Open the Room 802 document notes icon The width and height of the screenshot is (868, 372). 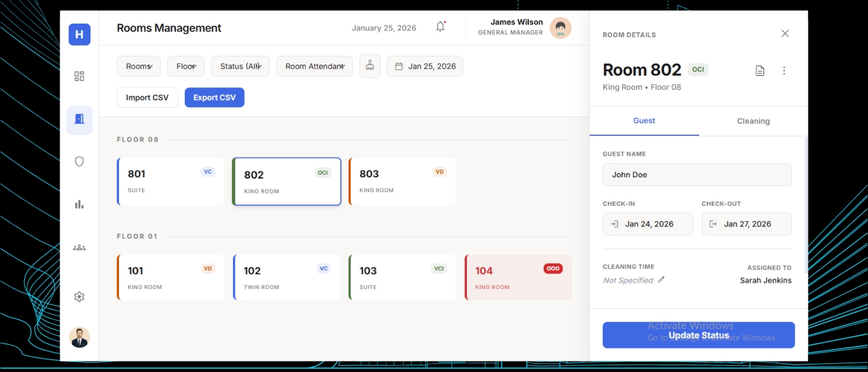[x=759, y=71]
